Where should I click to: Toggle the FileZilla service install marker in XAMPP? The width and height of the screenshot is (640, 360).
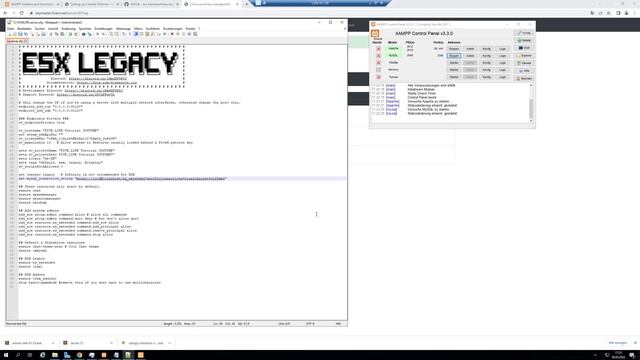pyautogui.click(x=378, y=63)
